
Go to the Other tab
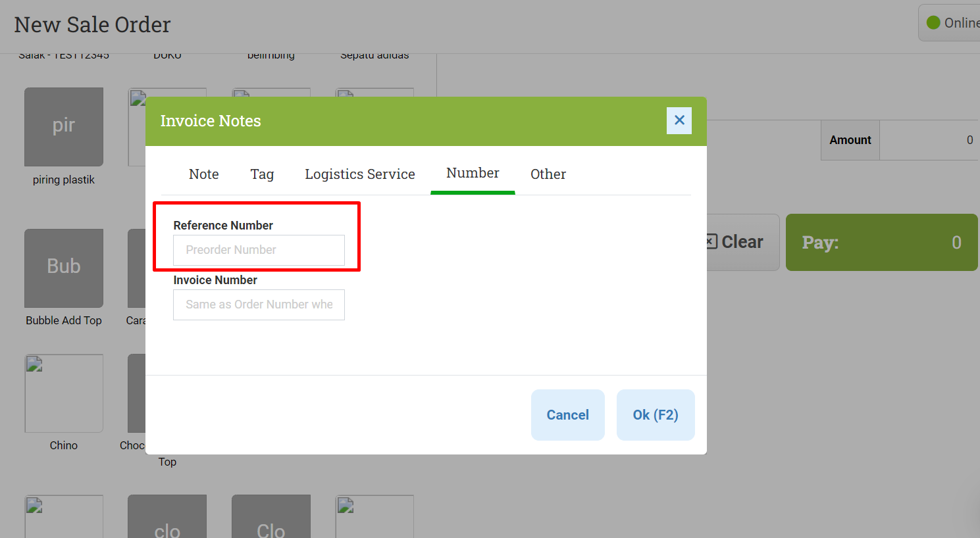(x=548, y=174)
